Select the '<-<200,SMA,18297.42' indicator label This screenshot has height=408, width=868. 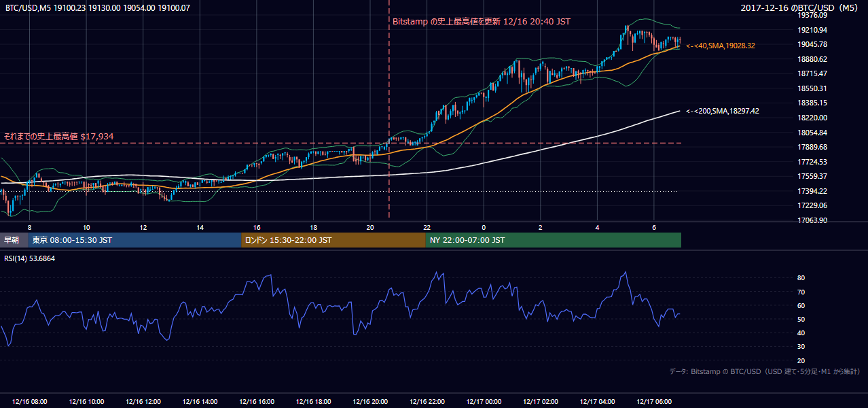pos(723,111)
